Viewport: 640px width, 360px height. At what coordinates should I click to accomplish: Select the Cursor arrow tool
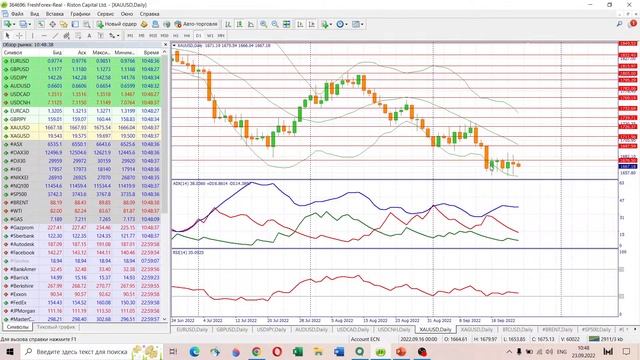point(7,36)
